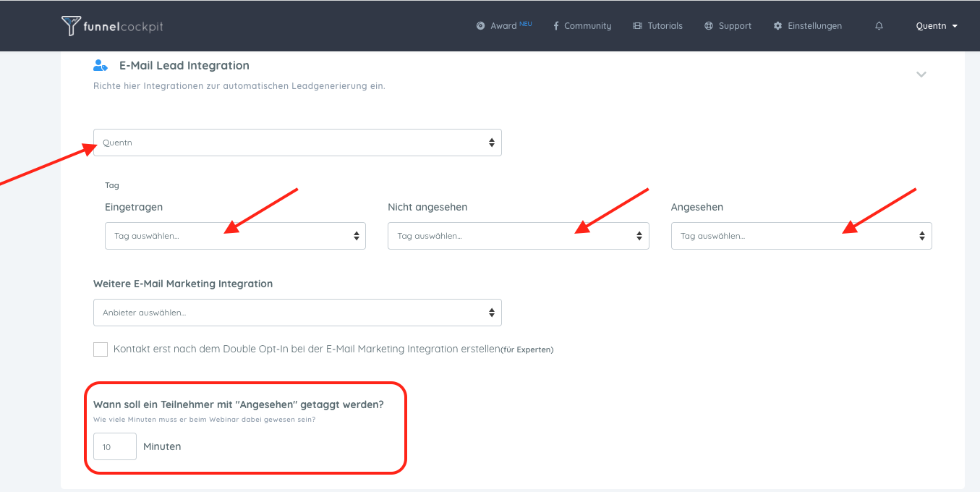Click the Facebook Community icon
Image resolution: width=980 pixels, height=492 pixels.
(x=555, y=26)
